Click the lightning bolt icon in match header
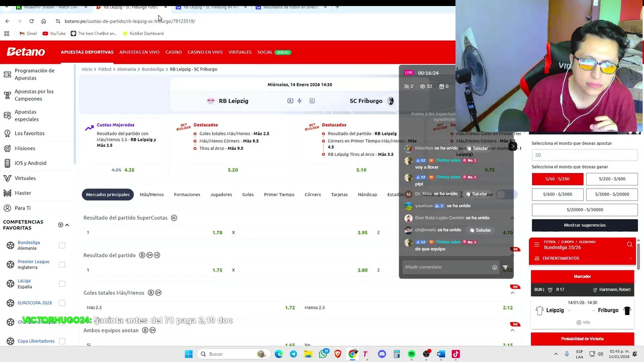 299,101
